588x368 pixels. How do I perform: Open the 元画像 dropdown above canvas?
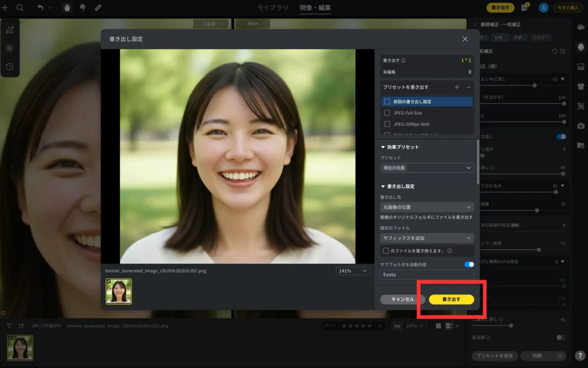click(x=211, y=24)
